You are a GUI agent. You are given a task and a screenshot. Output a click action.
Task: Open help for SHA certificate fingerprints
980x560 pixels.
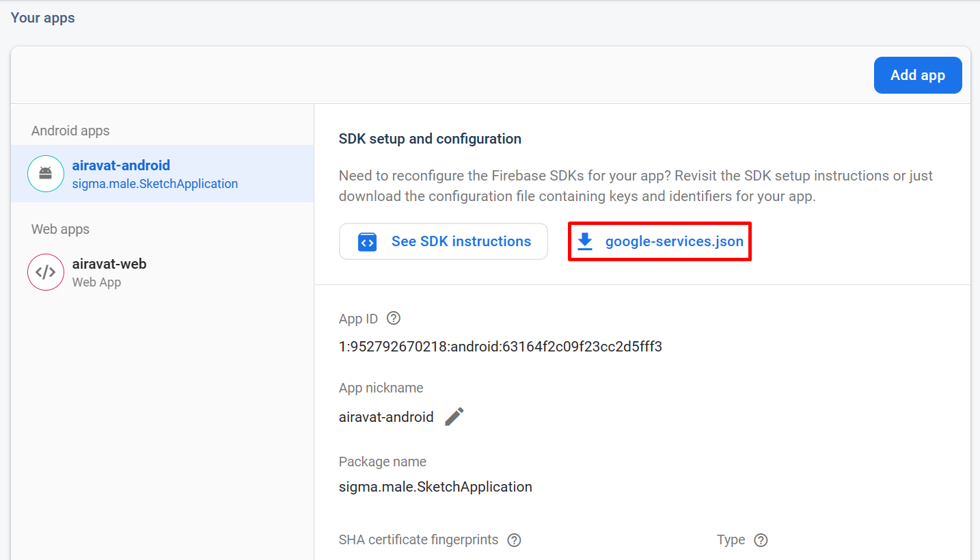pos(515,540)
